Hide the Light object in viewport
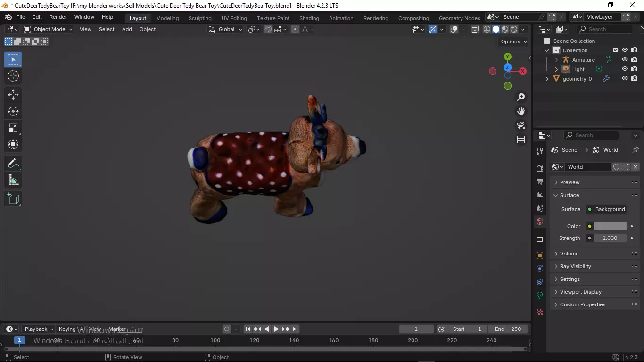644x362 pixels. tap(625, 69)
